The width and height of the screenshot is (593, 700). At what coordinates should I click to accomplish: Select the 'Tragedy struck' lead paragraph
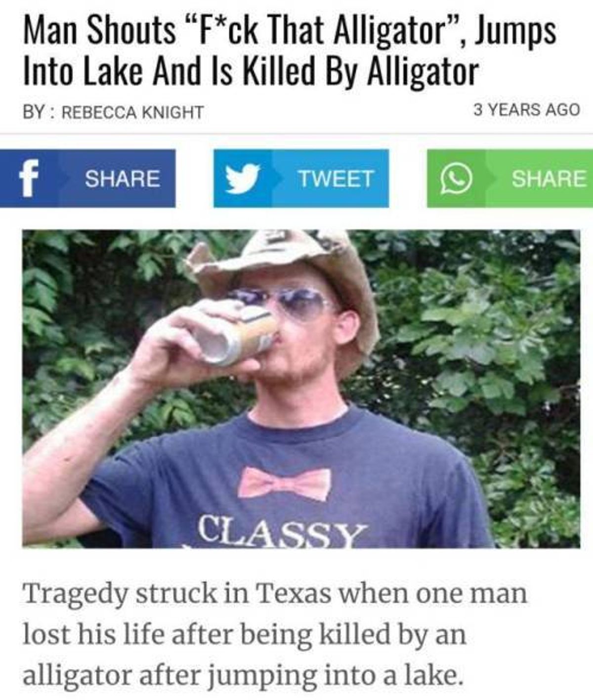pos(275,634)
